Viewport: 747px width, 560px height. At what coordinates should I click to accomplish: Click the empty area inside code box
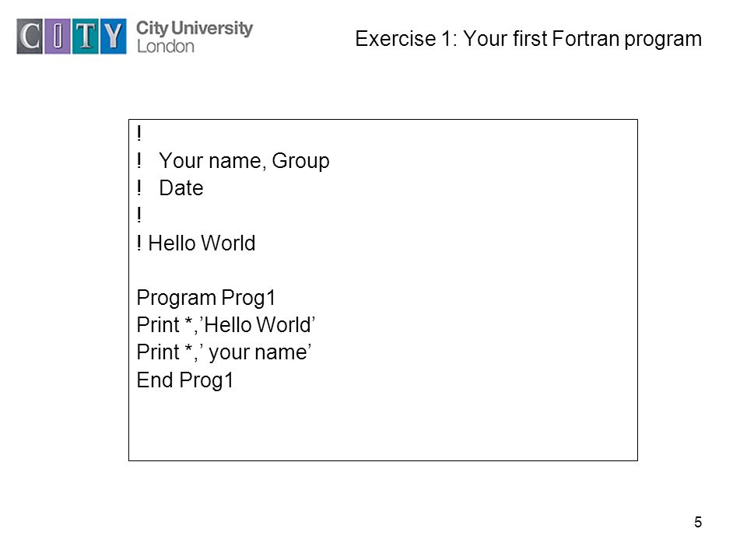coord(429,424)
